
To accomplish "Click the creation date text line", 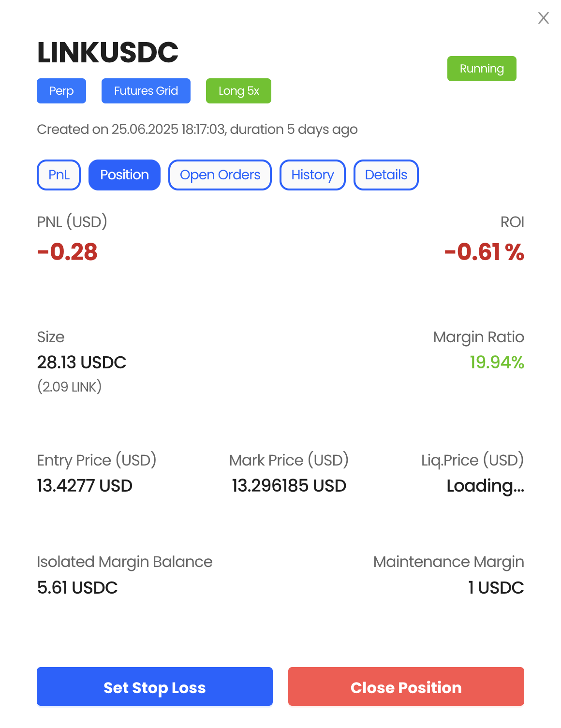I will tap(197, 130).
